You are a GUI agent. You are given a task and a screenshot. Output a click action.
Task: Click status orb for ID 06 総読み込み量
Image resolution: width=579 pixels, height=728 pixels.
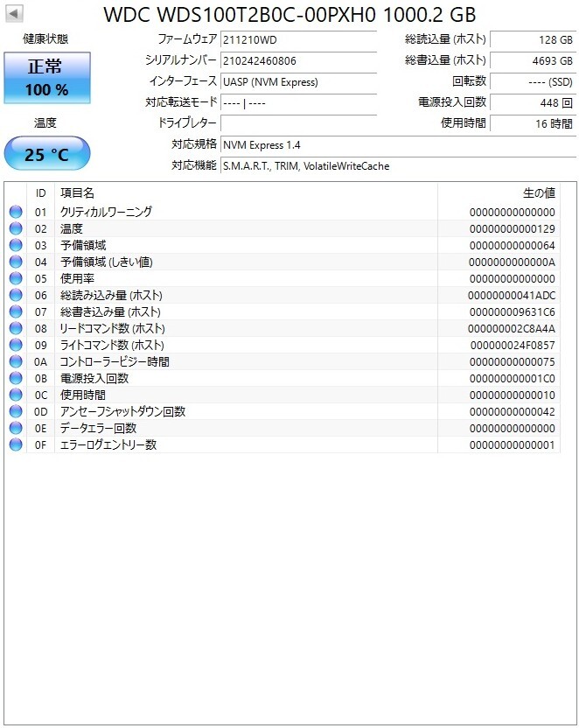(16, 295)
